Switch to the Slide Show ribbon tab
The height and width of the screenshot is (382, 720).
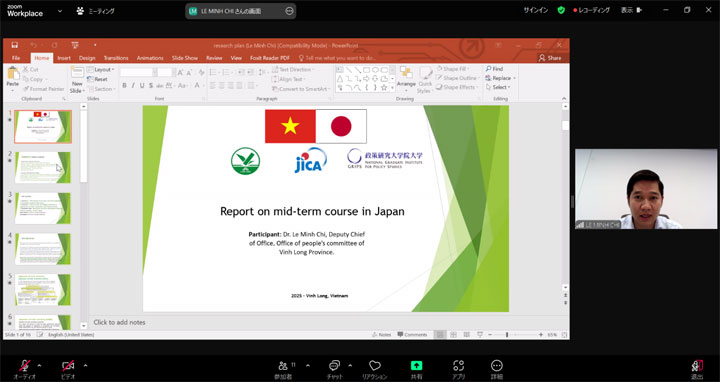pos(185,58)
